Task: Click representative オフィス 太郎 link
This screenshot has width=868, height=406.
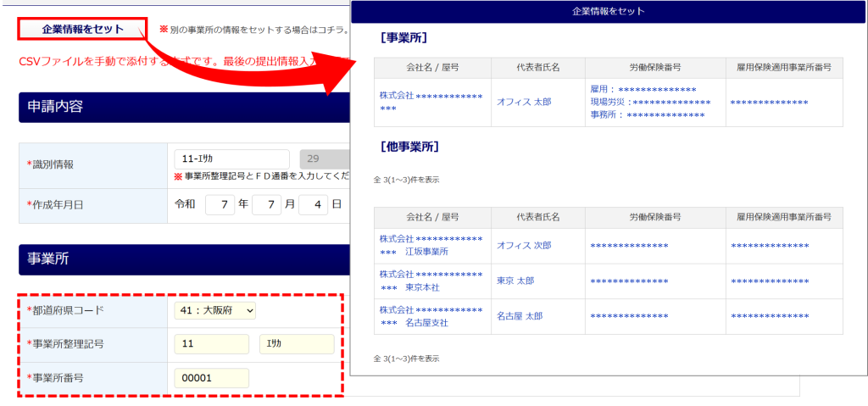Action: (x=524, y=102)
